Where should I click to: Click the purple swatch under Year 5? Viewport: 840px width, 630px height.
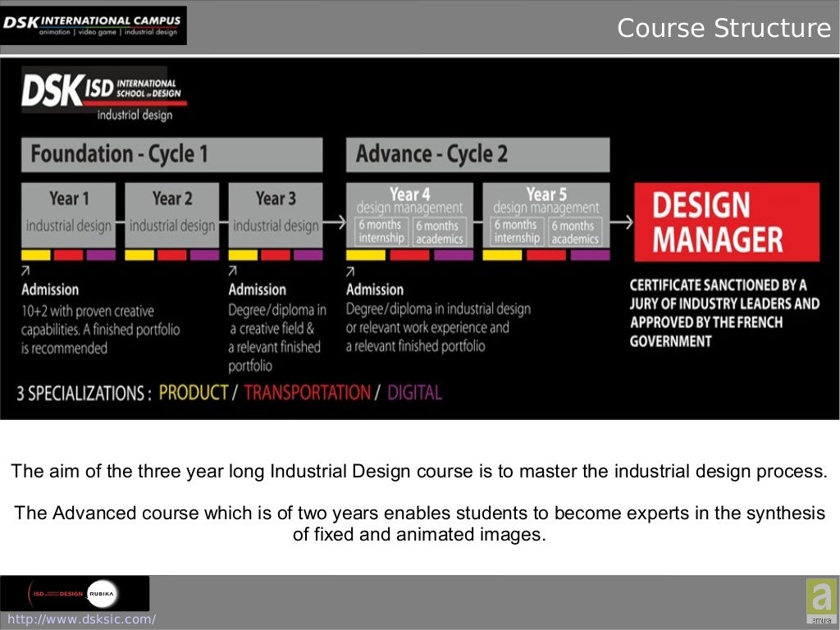[590, 255]
